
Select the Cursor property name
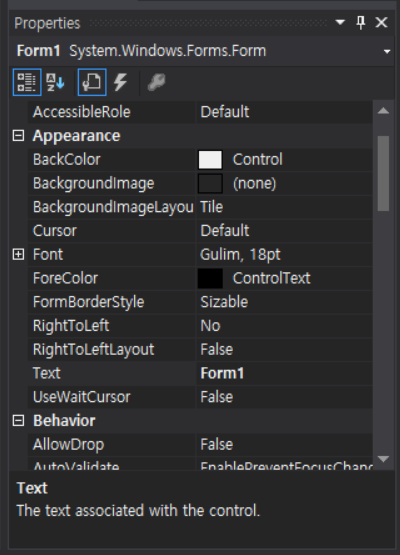(55, 231)
